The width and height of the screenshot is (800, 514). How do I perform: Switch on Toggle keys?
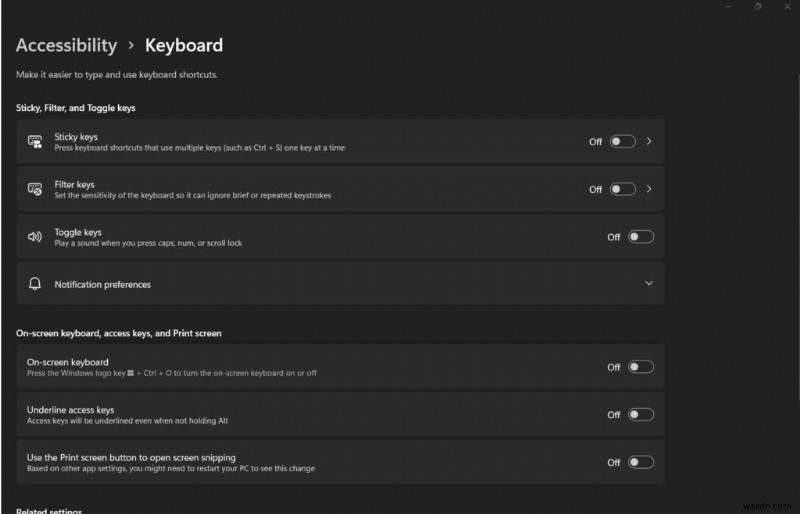click(641, 237)
